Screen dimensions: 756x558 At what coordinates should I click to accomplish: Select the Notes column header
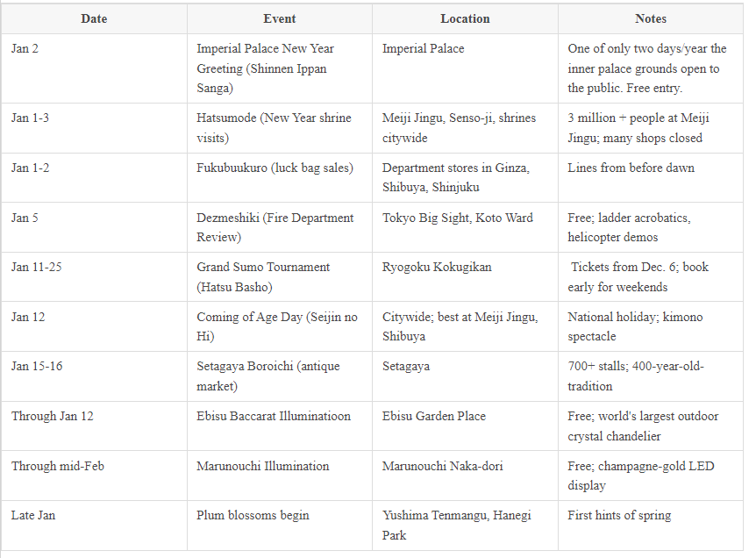651,18
